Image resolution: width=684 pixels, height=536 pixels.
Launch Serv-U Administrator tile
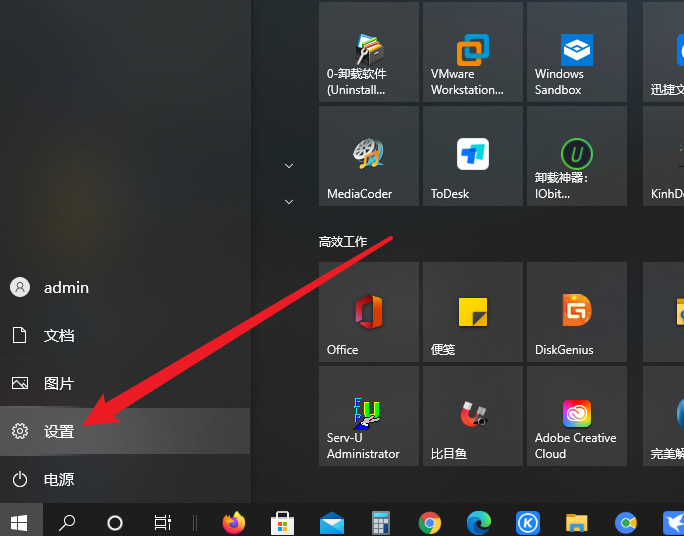pos(368,416)
